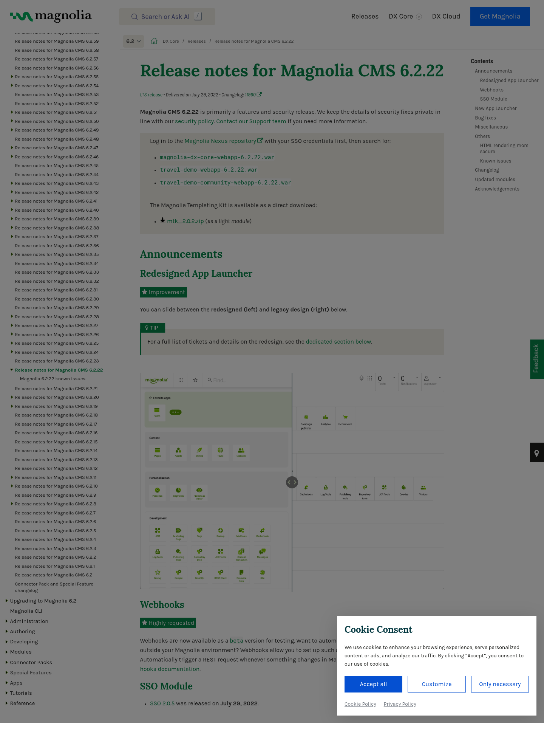Expand the Administration section

click(x=6, y=621)
